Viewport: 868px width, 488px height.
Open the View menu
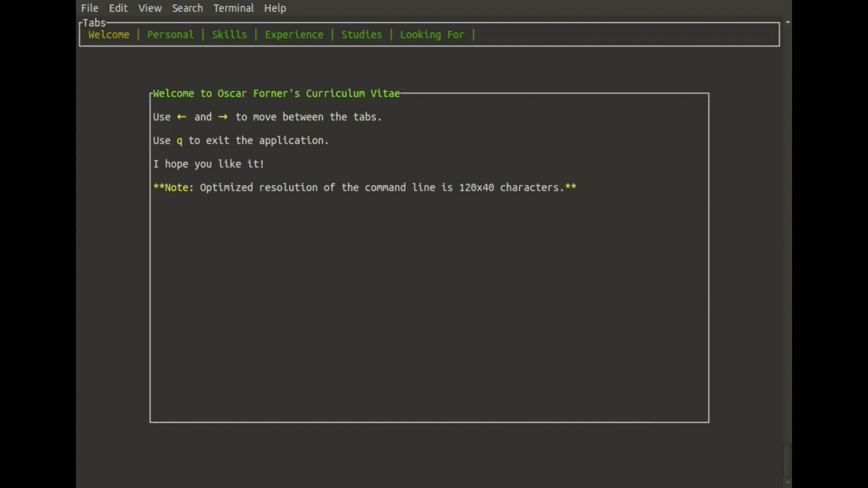[x=150, y=8]
